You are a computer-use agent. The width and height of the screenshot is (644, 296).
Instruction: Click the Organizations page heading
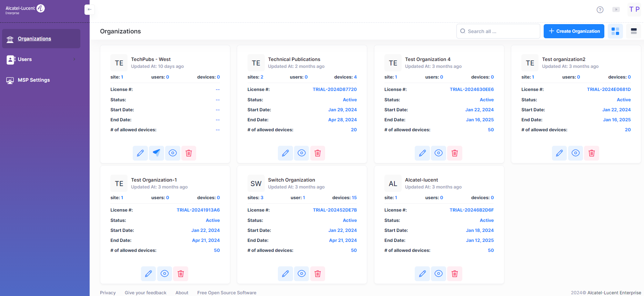coord(120,31)
